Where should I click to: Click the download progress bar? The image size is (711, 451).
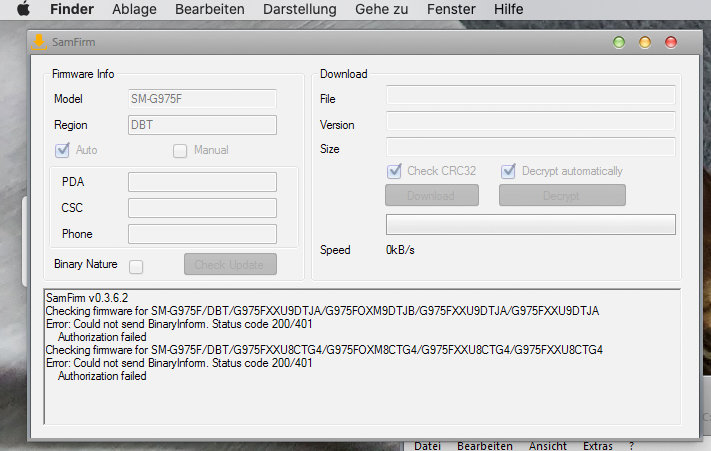coord(531,224)
